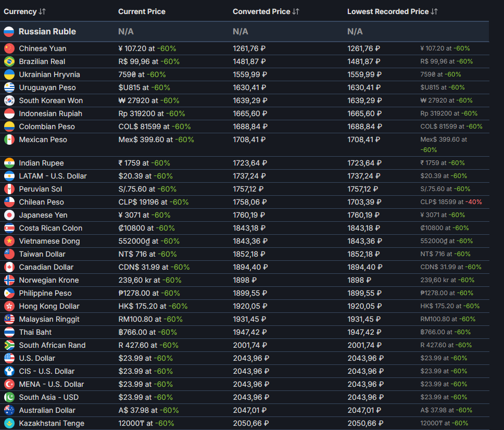504x430 pixels.
Task: Click the Taiwan Dollar flag icon
Action: tap(9, 254)
